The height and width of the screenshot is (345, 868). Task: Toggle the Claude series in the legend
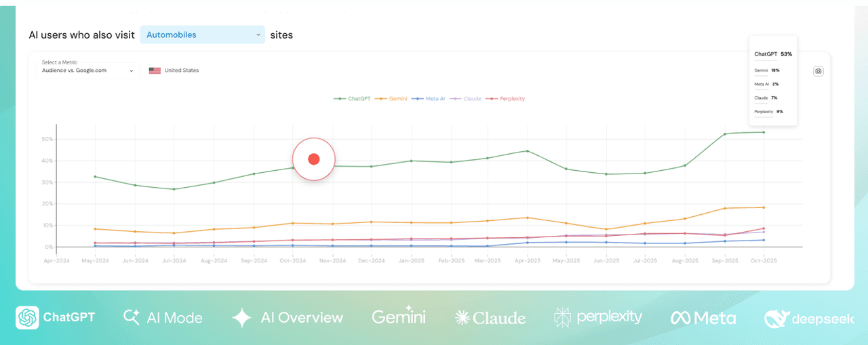(465, 99)
